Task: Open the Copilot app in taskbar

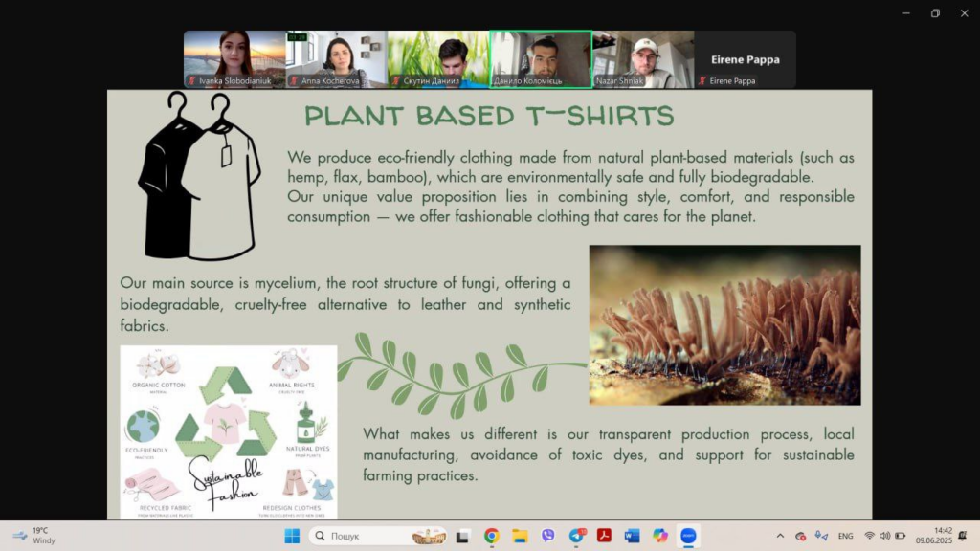Action: point(659,536)
